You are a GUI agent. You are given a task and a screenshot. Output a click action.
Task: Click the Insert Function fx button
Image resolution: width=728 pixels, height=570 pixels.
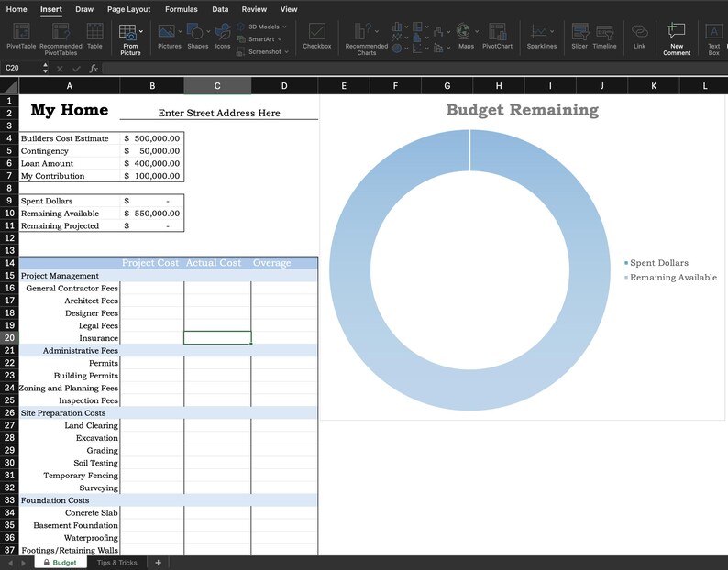pyautogui.click(x=94, y=69)
